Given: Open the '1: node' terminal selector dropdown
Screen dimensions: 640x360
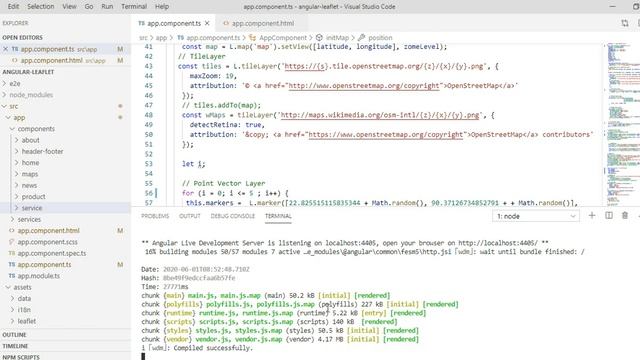Looking at the screenshot, I should pyautogui.click(x=536, y=216).
